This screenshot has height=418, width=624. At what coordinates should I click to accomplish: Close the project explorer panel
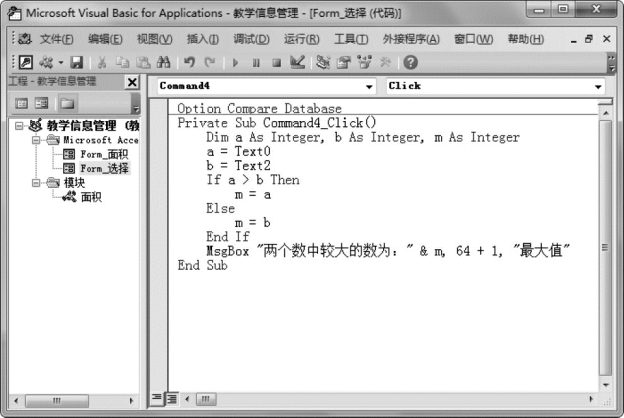click(x=132, y=82)
